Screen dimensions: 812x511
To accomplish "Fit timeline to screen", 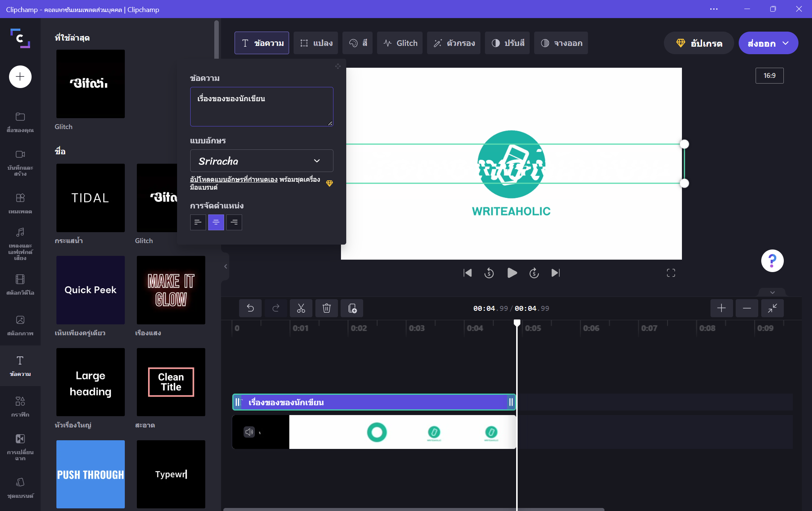I will tap(773, 308).
